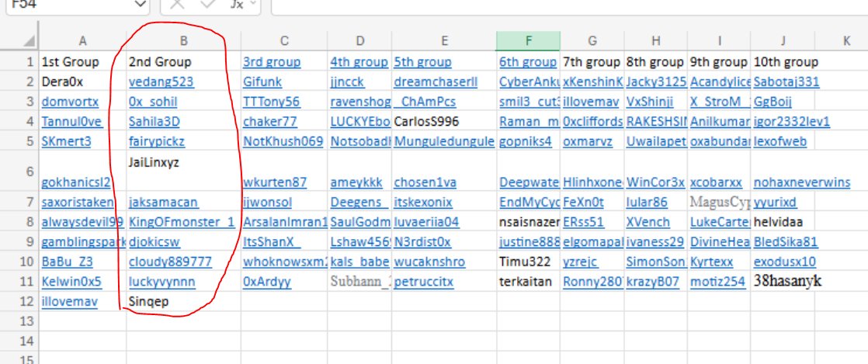Open the 6th group header link

(x=527, y=62)
